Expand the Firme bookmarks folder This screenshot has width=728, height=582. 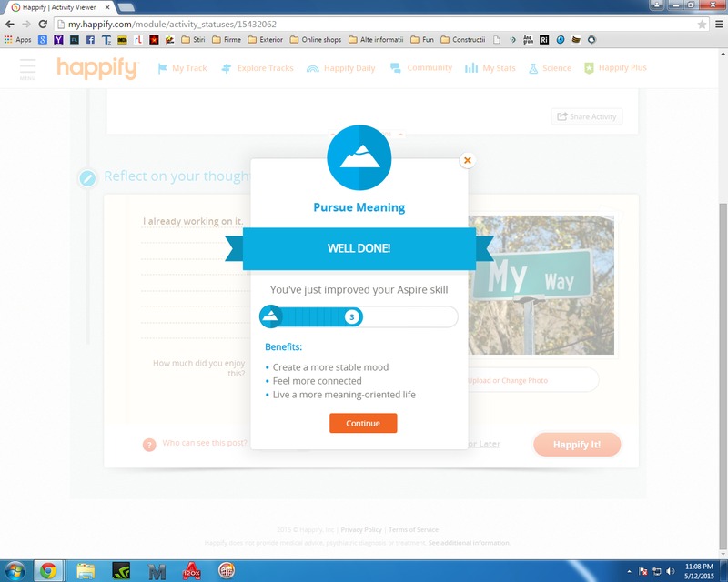(227, 40)
